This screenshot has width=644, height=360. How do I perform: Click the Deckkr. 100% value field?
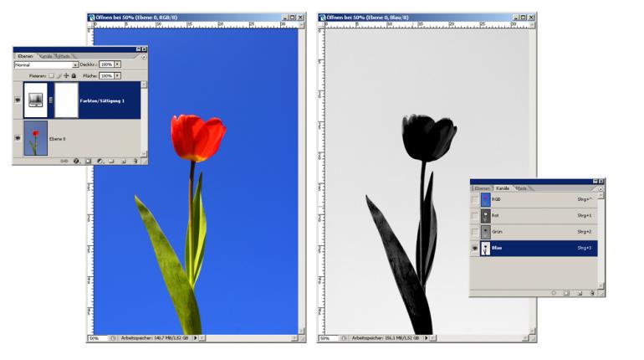(x=107, y=64)
